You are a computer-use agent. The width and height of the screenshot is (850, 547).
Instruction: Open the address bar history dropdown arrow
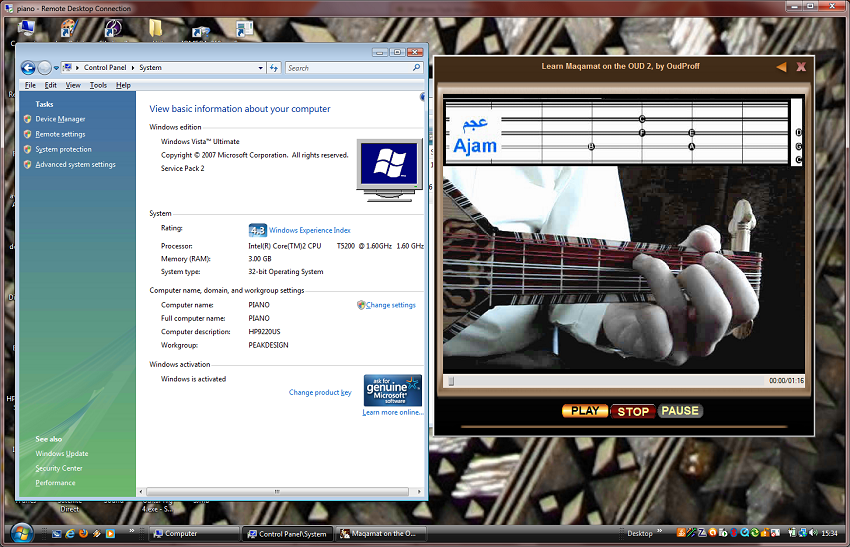tap(261, 68)
